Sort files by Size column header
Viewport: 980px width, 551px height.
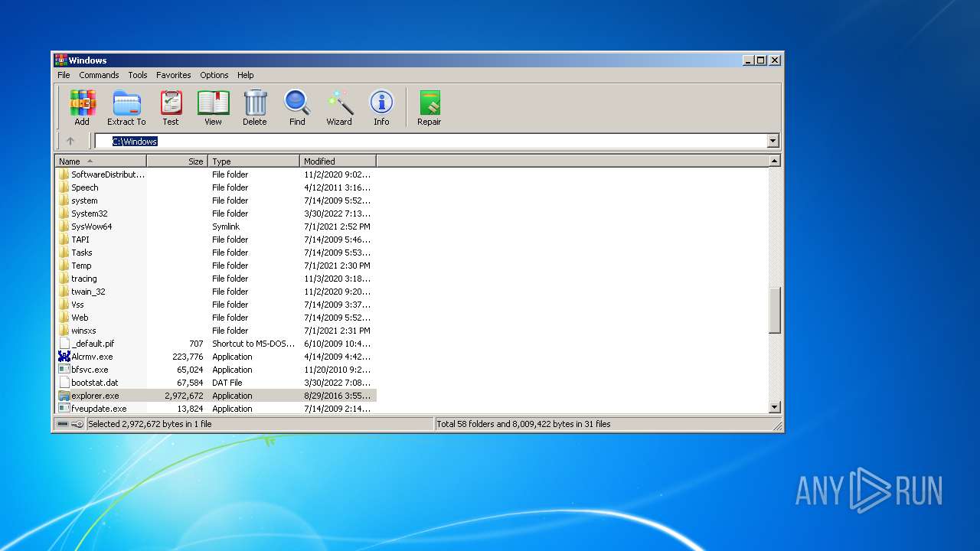point(177,161)
